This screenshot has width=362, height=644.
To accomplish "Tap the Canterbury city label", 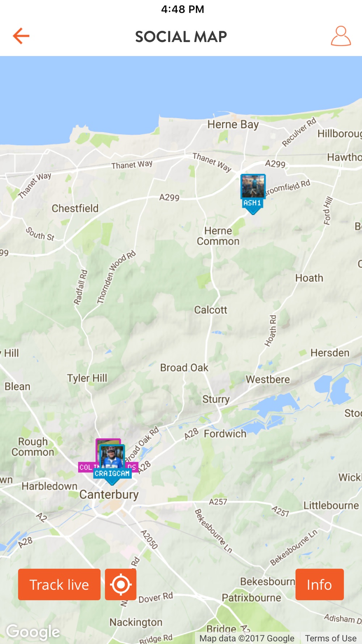I will point(109,494).
